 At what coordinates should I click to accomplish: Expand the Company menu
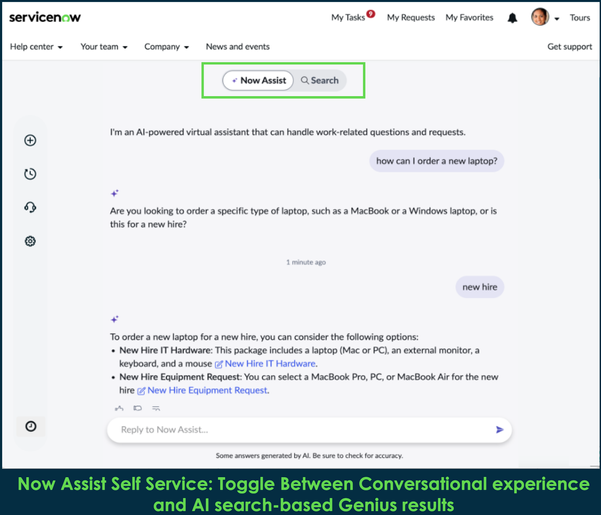tap(166, 47)
